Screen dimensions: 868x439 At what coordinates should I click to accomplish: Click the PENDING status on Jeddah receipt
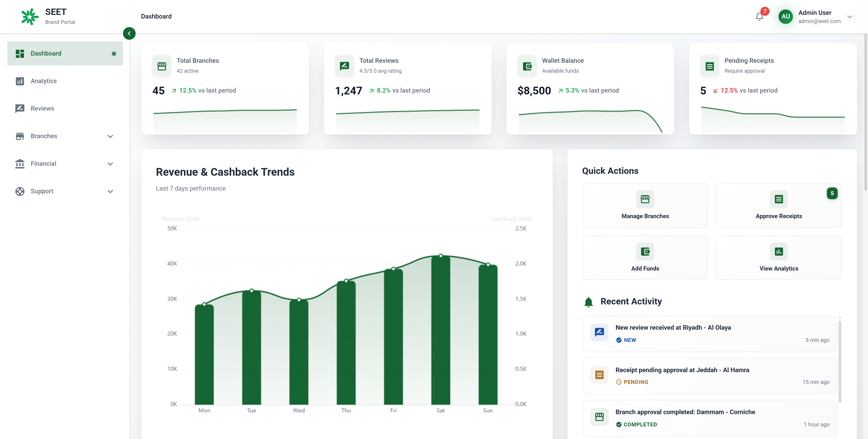(x=632, y=382)
